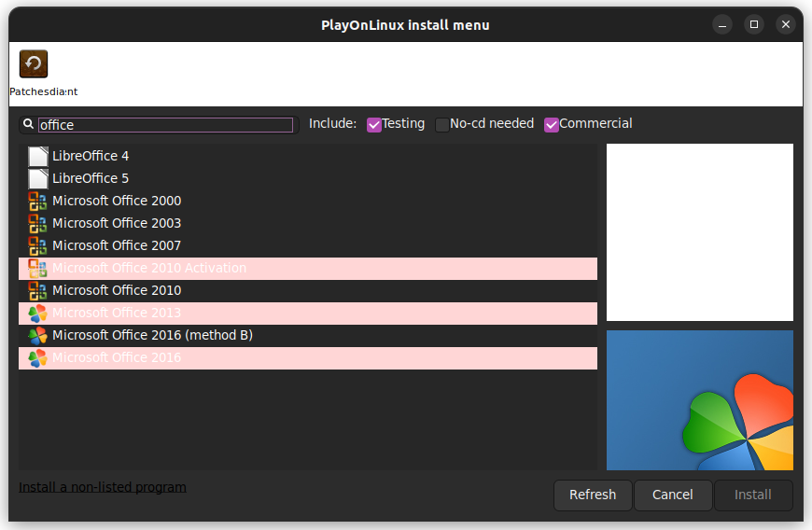Click the Microsoft Office 2003 icon
This screenshot has height=530, width=812.
[38, 223]
